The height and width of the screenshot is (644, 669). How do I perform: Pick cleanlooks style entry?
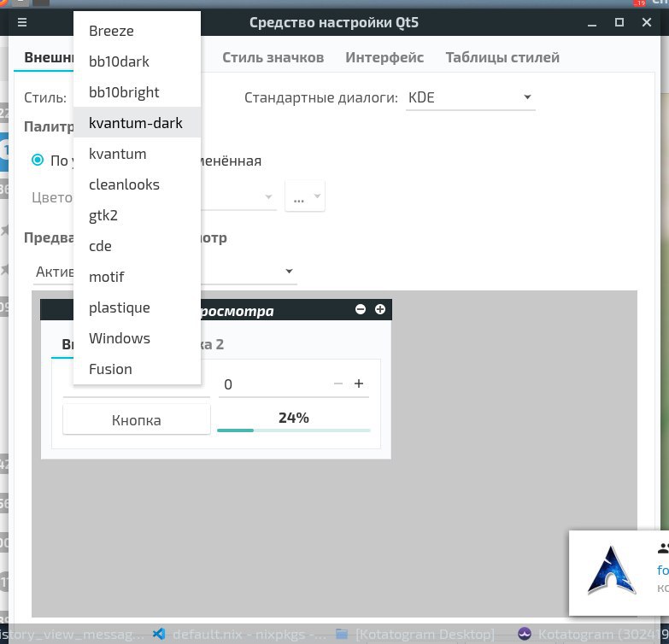pos(137,184)
